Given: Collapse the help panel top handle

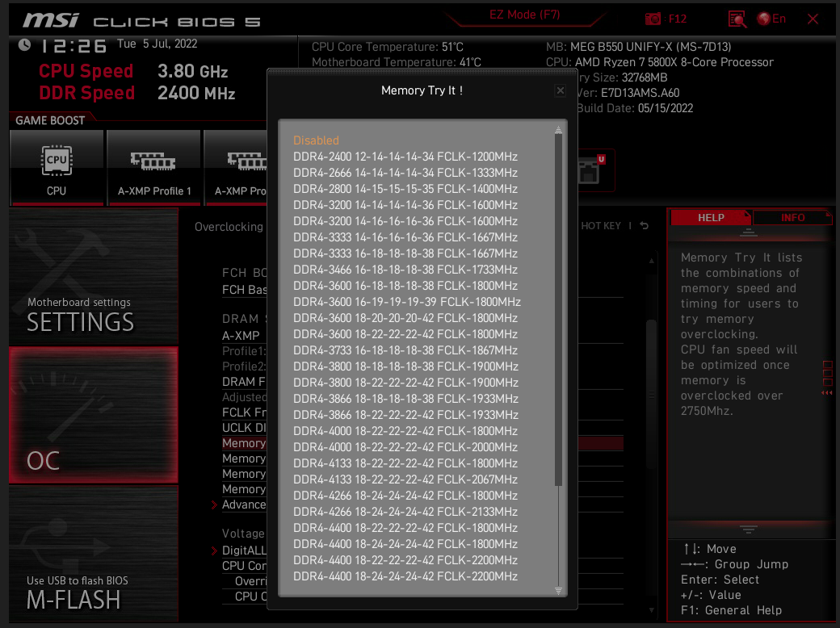Looking at the screenshot, I should [749, 232].
